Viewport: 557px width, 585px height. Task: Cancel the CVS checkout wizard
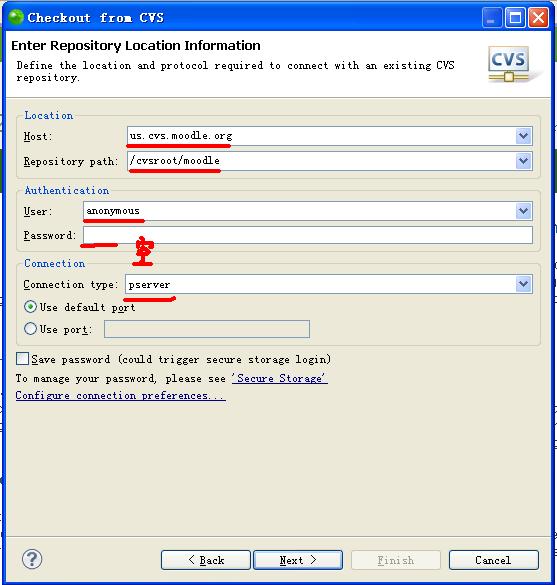[x=494, y=560]
